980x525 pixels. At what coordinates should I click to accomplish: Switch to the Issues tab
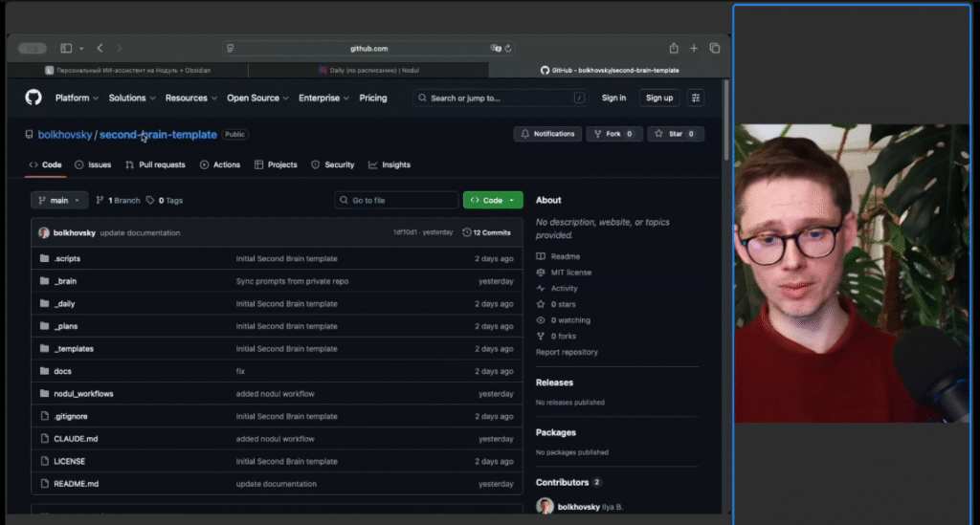[x=93, y=164]
